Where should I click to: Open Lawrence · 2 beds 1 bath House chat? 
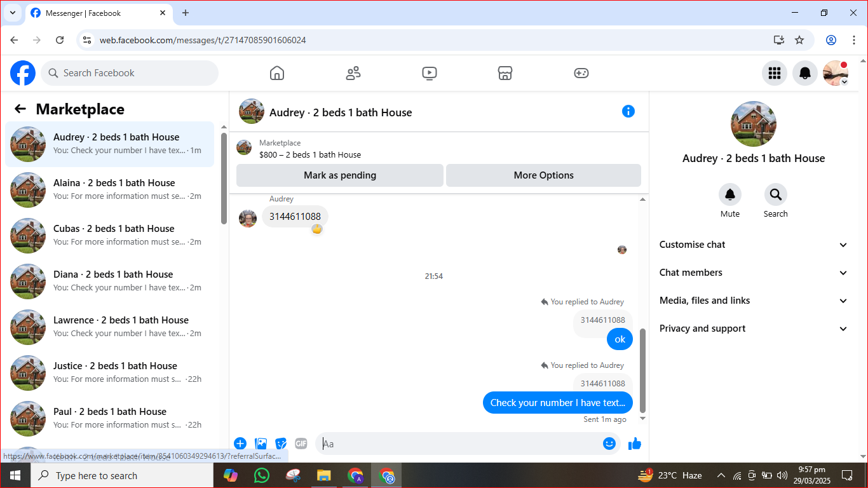tap(110, 327)
